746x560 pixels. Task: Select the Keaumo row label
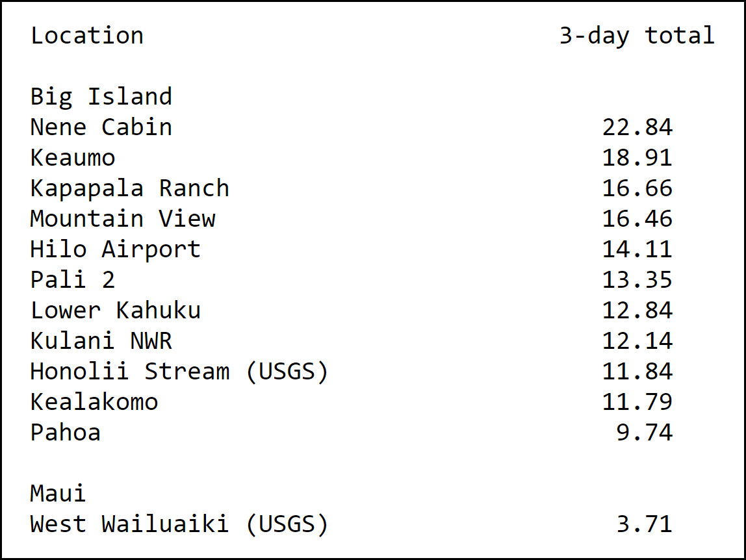(x=73, y=158)
